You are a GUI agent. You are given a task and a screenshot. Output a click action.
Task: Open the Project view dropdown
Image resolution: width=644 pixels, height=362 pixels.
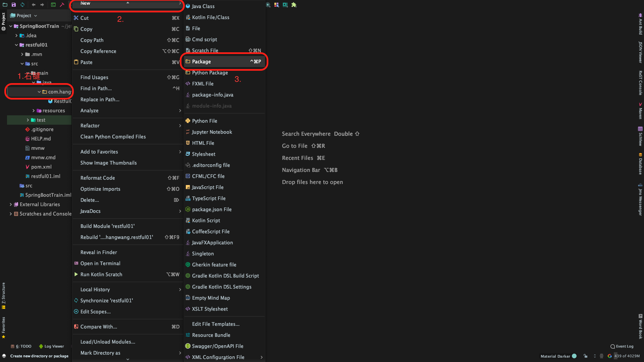click(23, 15)
